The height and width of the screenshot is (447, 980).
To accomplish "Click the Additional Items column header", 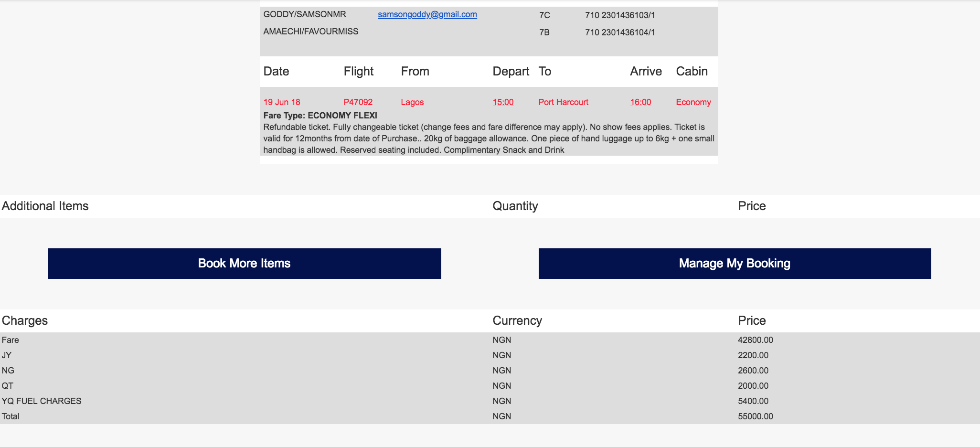I will 45,206.
